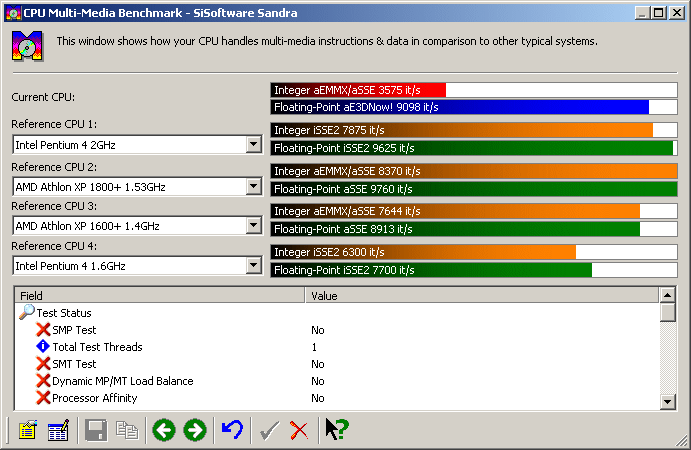This screenshot has height=450, width=691.
Task: Click the list scrollbar up arrow
Action: point(668,295)
